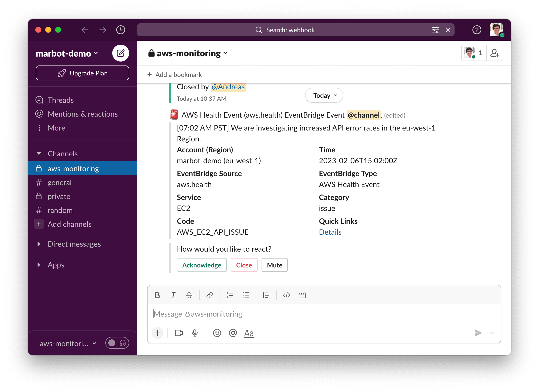Apply strikethrough formatting
The height and width of the screenshot is (392, 539).
[x=189, y=295]
